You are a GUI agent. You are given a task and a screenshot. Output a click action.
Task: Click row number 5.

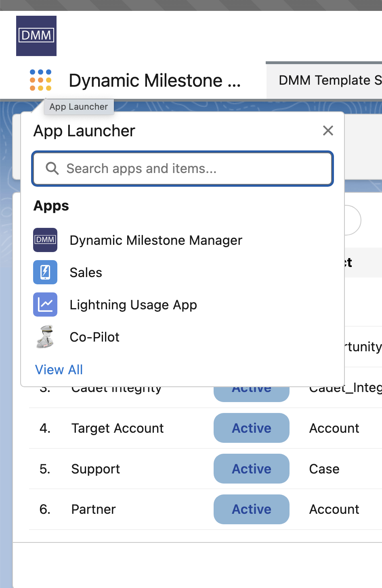click(45, 469)
